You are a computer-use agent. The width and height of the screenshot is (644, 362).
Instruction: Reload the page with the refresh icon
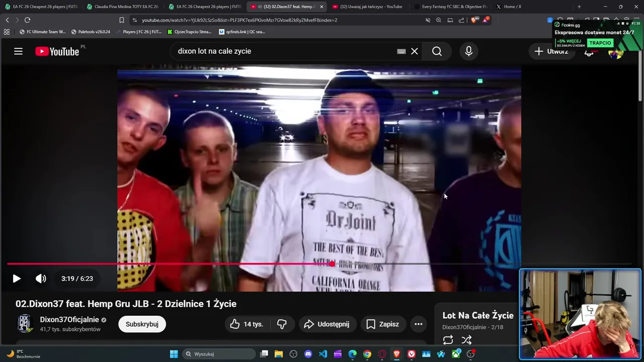(27, 20)
